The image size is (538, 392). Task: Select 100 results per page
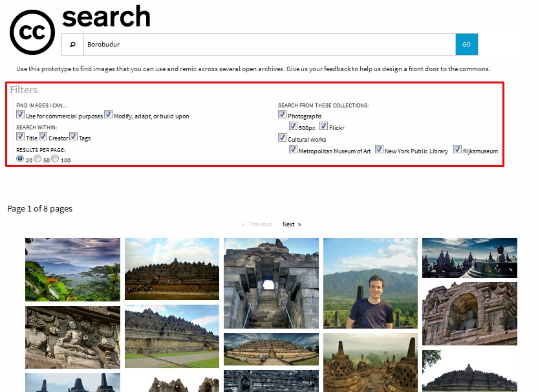point(56,158)
